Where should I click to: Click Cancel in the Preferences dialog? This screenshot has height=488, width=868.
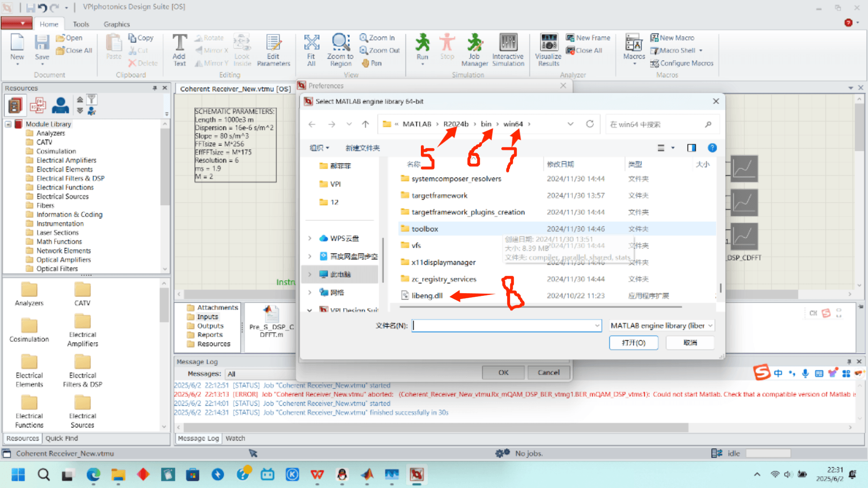click(548, 372)
